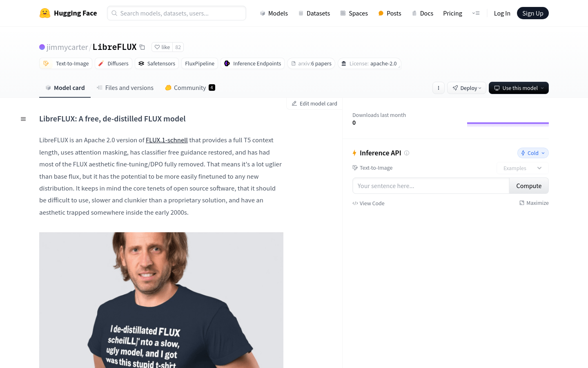588x368 pixels.
Task: Open Models in top navigation
Action: [274, 13]
